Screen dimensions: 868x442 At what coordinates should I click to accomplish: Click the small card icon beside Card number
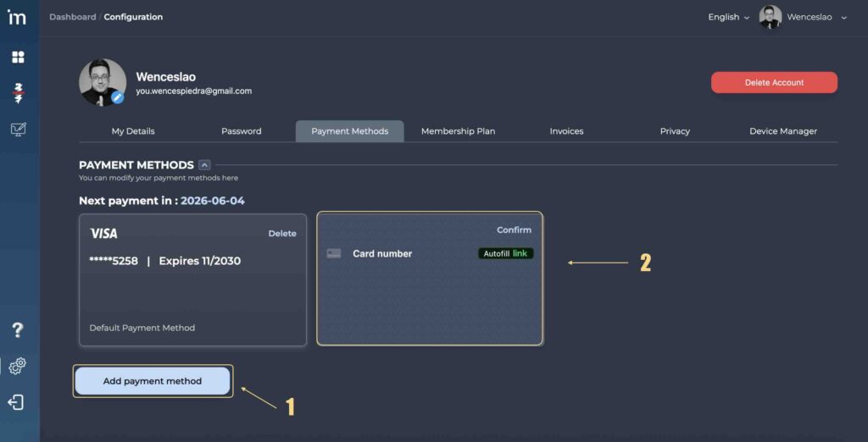pyautogui.click(x=334, y=254)
